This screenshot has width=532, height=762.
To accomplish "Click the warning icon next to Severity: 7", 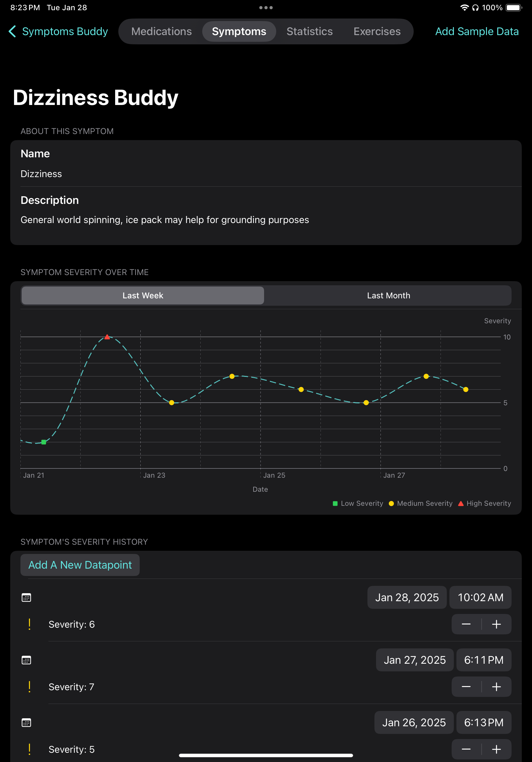I will [29, 687].
